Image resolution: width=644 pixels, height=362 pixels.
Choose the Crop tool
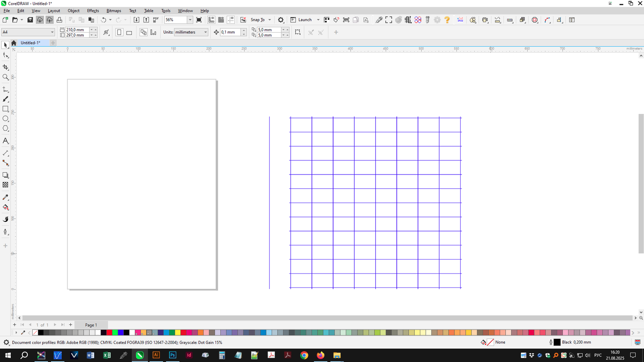tap(6, 67)
